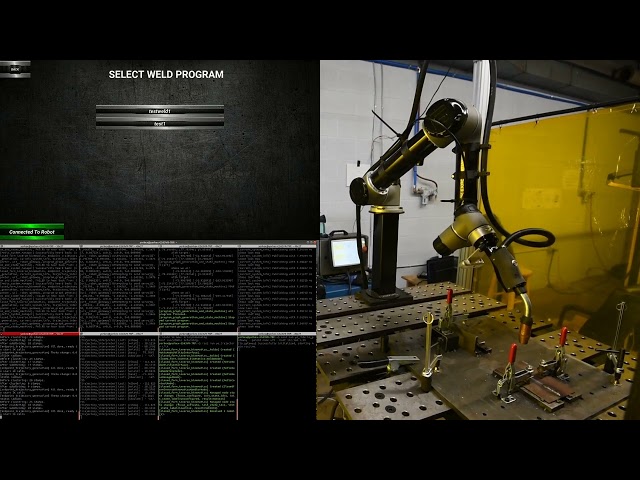Click the welding robot camera view

pos(480,240)
